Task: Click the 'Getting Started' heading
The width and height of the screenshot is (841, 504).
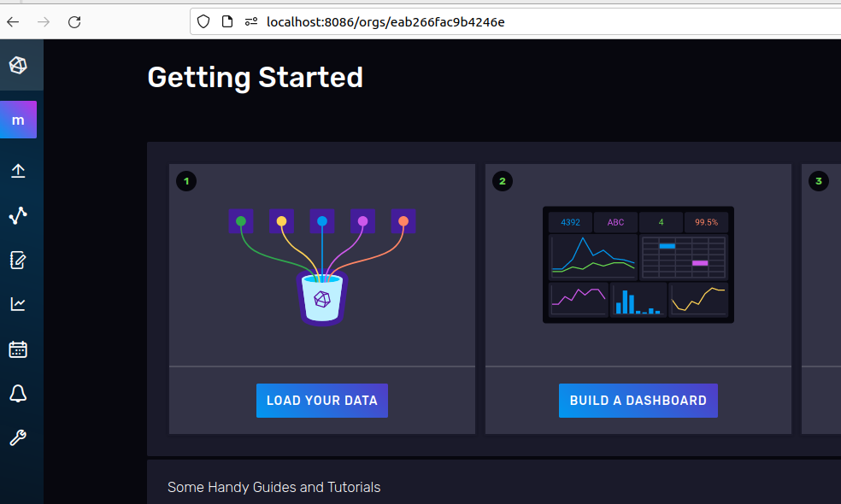Action: (256, 77)
